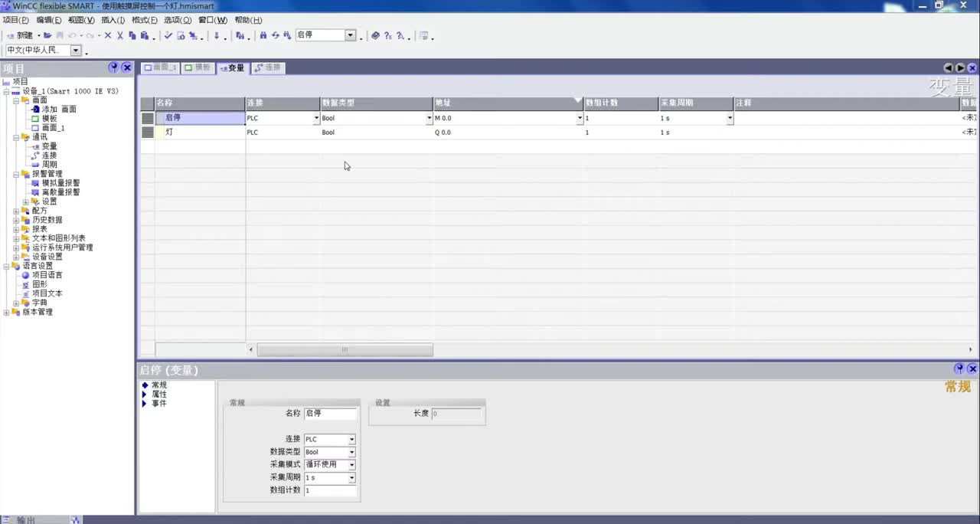Image resolution: width=980 pixels, height=524 pixels.
Task: Open 离散量报警 in project tree
Action: coord(60,192)
